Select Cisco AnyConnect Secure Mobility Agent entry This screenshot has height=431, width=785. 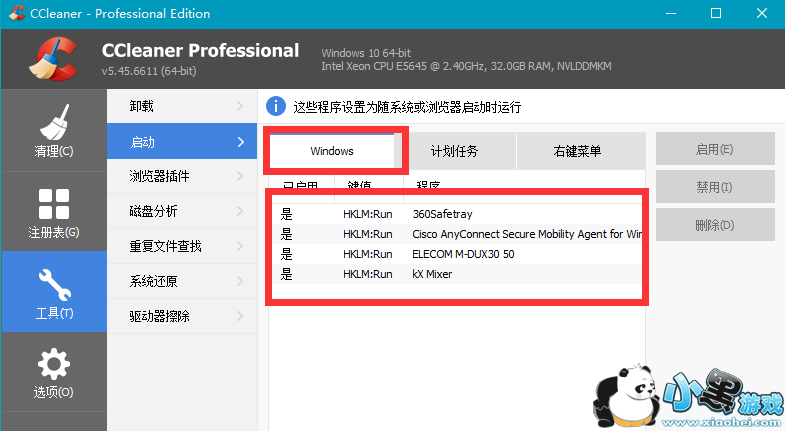tap(457, 234)
